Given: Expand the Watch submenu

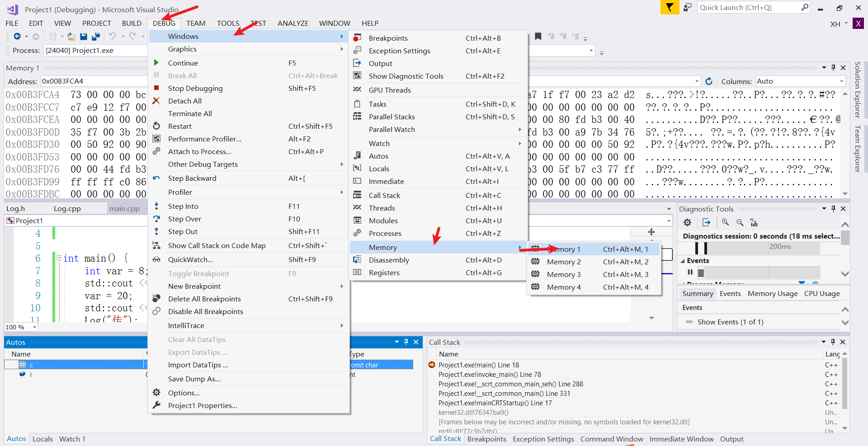Looking at the screenshot, I should click(x=439, y=143).
